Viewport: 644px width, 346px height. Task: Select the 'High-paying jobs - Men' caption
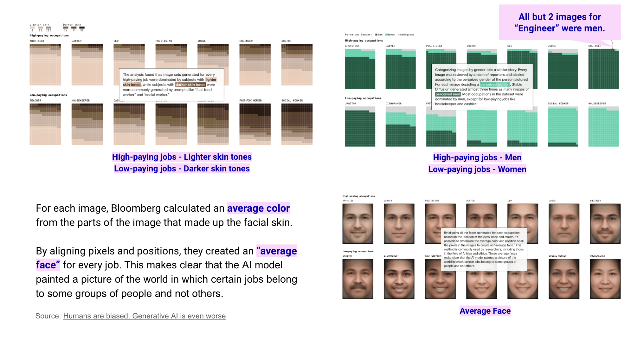click(x=477, y=157)
